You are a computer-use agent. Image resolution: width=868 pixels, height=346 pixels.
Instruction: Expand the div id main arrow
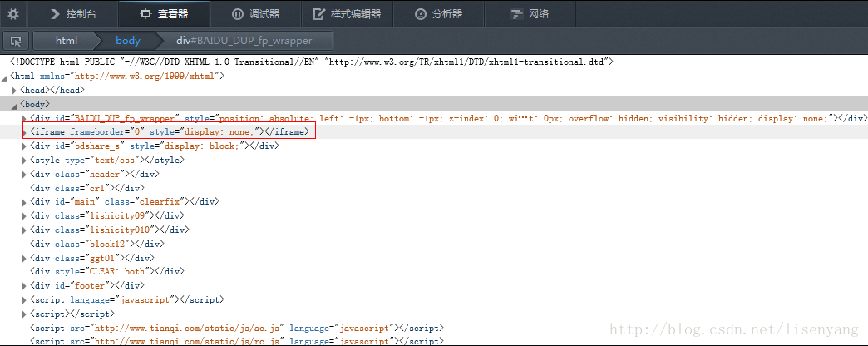coord(24,202)
